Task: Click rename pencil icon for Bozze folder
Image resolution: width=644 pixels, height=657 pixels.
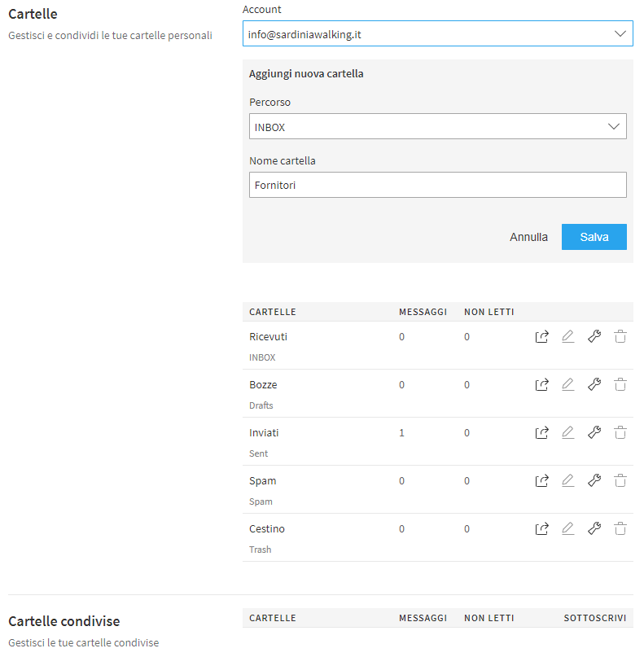Action: coord(568,385)
